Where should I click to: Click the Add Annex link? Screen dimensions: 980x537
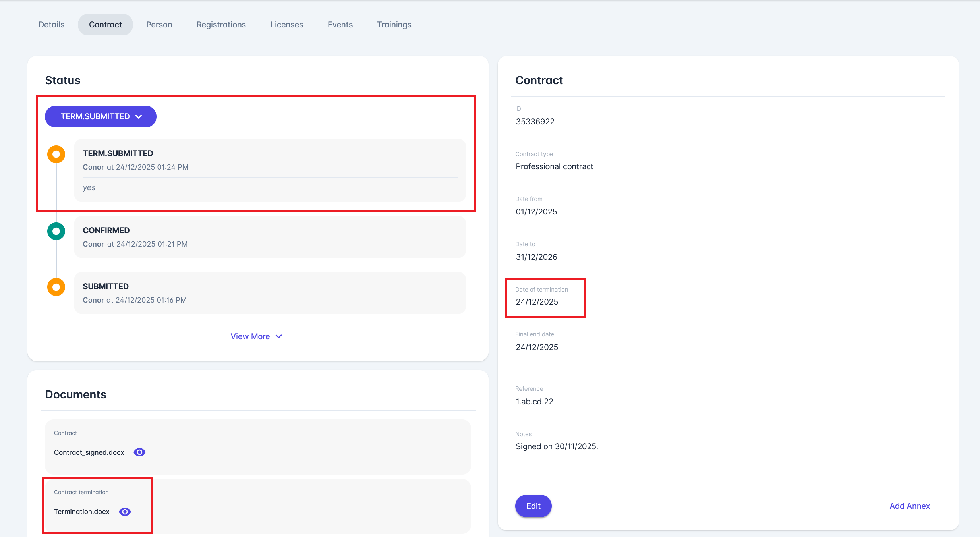pyautogui.click(x=909, y=506)
